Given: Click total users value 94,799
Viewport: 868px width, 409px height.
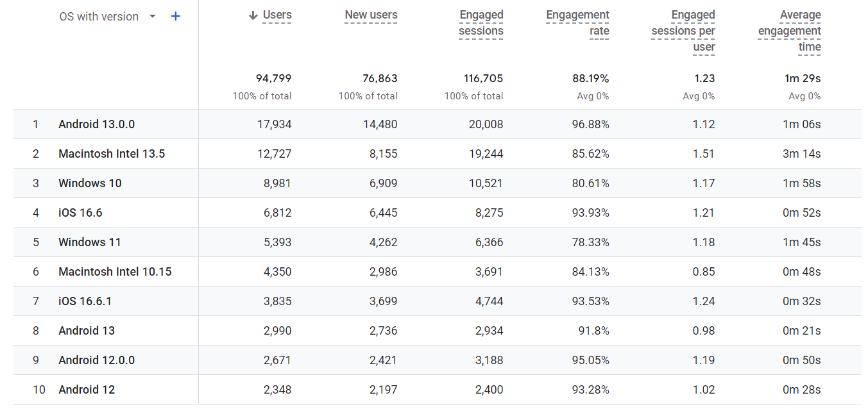Looking at the screenshot, I should point(274,78).
